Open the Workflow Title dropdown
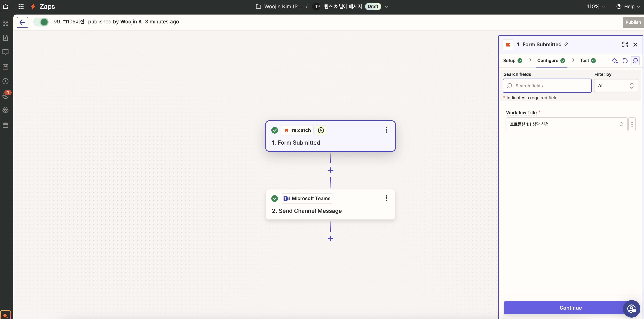Screen dimensions: 644x319 566,124
